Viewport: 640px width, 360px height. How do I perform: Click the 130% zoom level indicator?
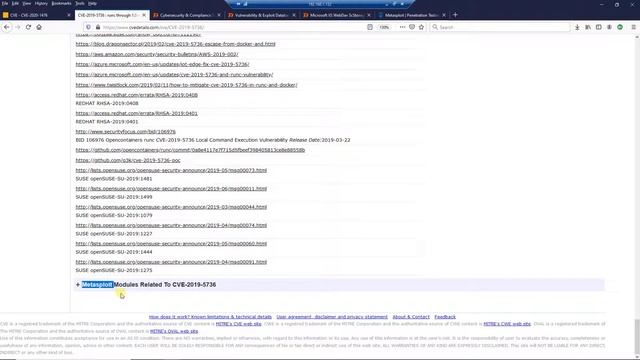coord(384,27)
